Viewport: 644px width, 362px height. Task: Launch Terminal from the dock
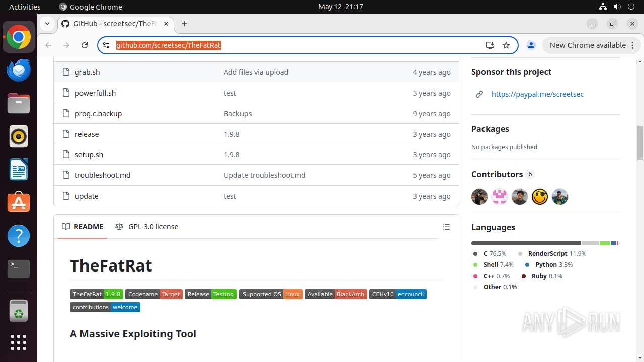click(19, 269)
